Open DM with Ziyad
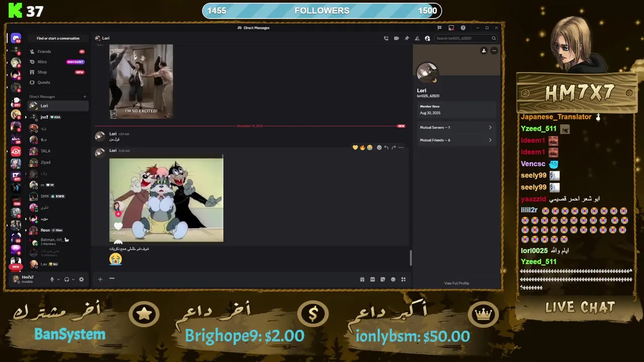This screenshot has width=644, height=362. 57,162
